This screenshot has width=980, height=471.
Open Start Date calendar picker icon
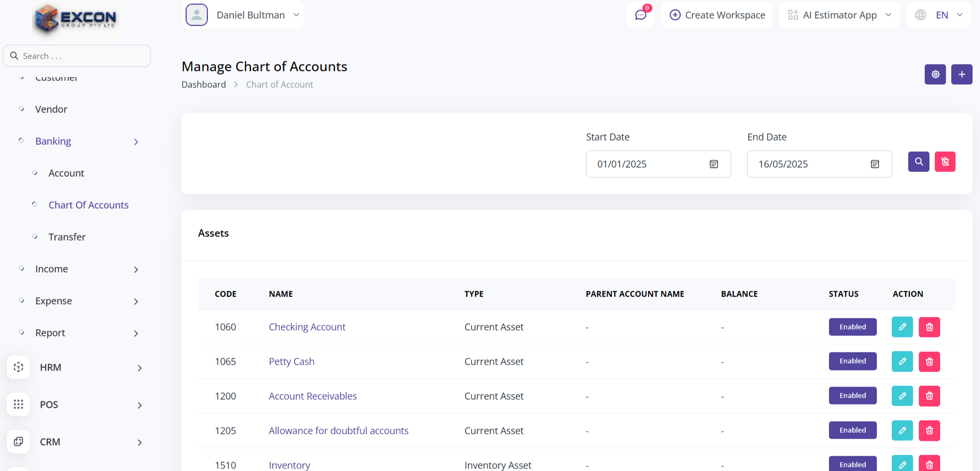[714, 164]
